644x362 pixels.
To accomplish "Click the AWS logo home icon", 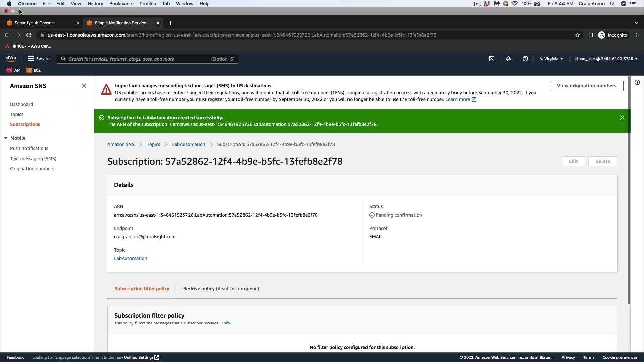I will pyautogui.click(x=11, y=58).
